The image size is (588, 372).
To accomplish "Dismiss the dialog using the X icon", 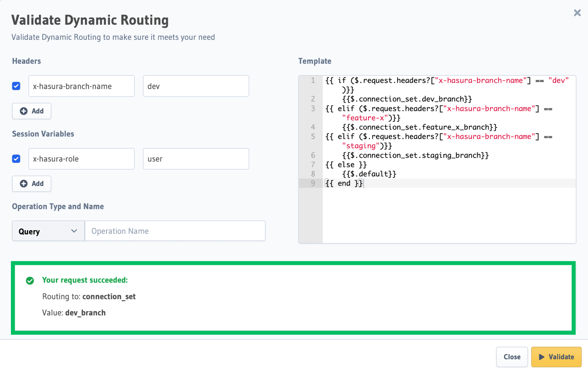I will [577, 13].
